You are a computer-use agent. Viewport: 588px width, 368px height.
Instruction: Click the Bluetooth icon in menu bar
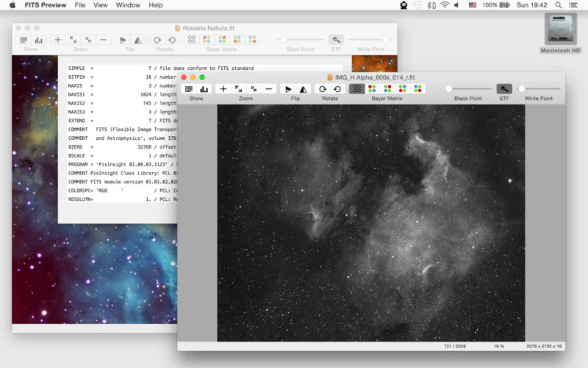coord(431,5)
